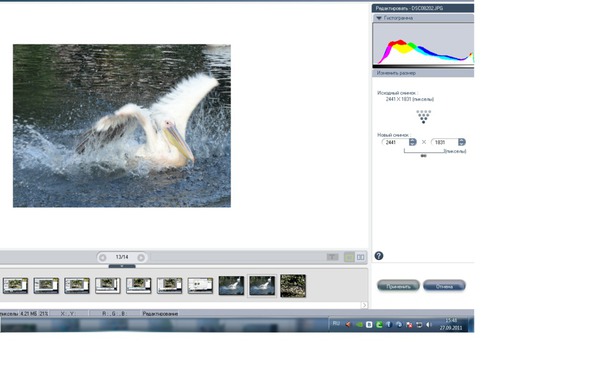Open the volume speaker tray icon
The height and width of the screenshot is (375, 600).
[429, 324]
